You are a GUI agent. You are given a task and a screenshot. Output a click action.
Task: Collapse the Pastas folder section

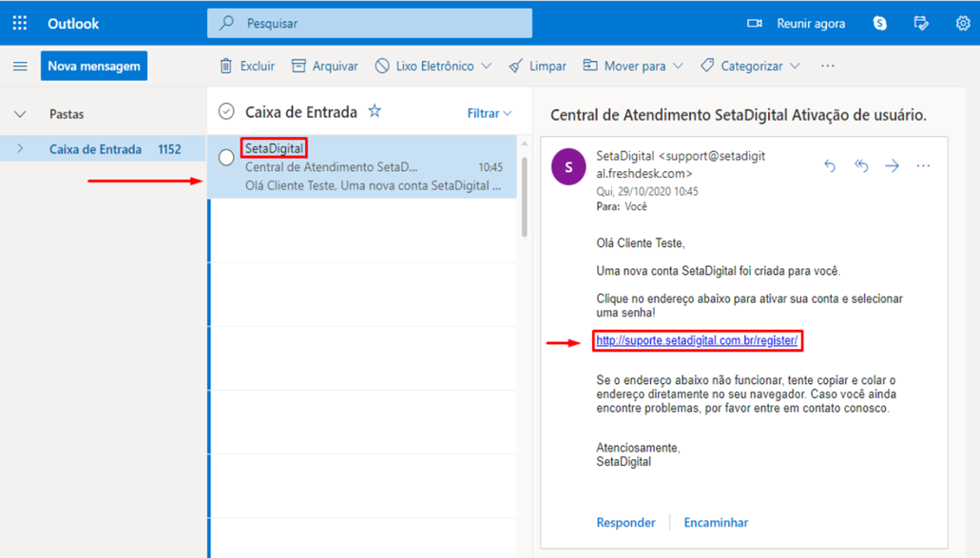(20, 114)
